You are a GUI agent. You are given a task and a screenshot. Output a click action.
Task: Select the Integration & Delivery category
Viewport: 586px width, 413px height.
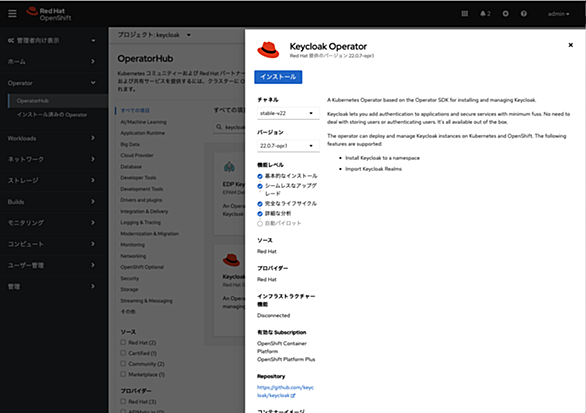[144, 211]
